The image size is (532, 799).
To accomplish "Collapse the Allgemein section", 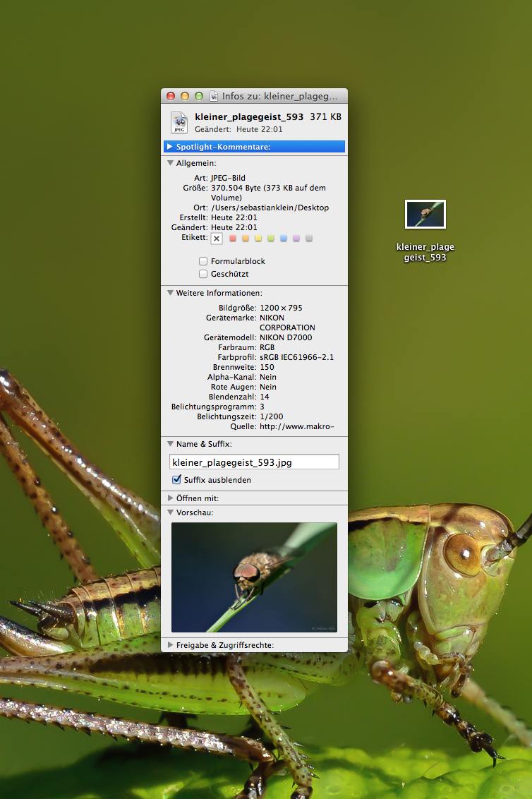I will pos(170,163).
